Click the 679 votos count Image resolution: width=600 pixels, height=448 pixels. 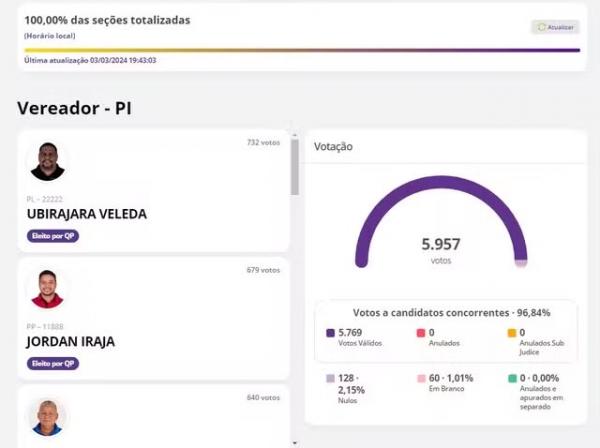point(263,270)
